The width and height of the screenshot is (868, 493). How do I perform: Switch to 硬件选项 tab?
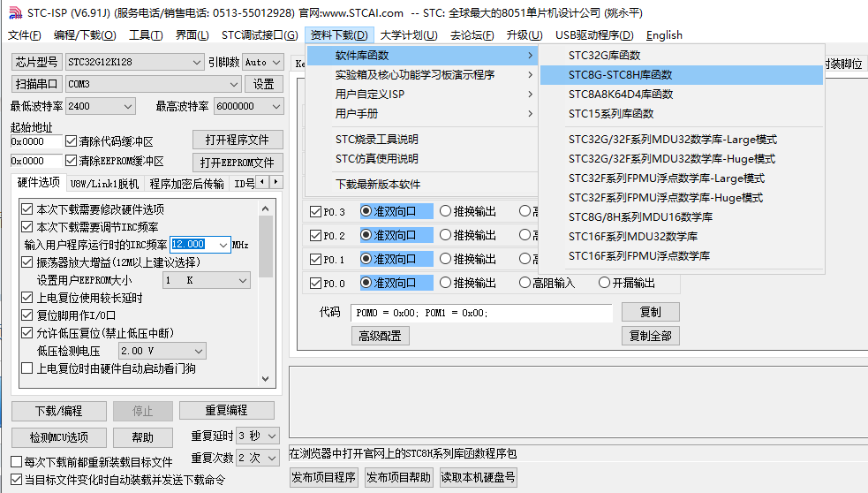point(38,182)
